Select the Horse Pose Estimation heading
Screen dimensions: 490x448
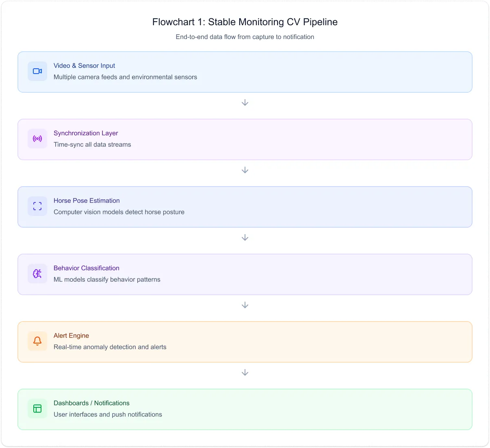click(x=87, y=200)
